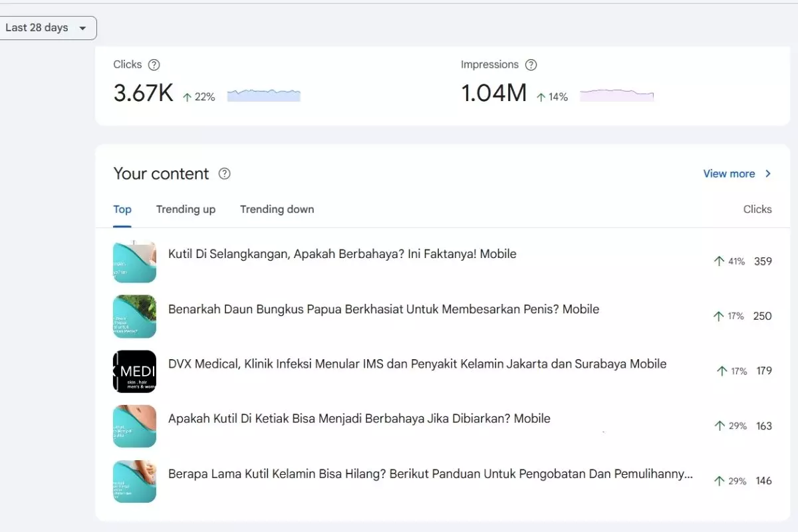The image size is (798, 532).
Task: Click the 146 clicks count
Action: click(x=764, y=481)
